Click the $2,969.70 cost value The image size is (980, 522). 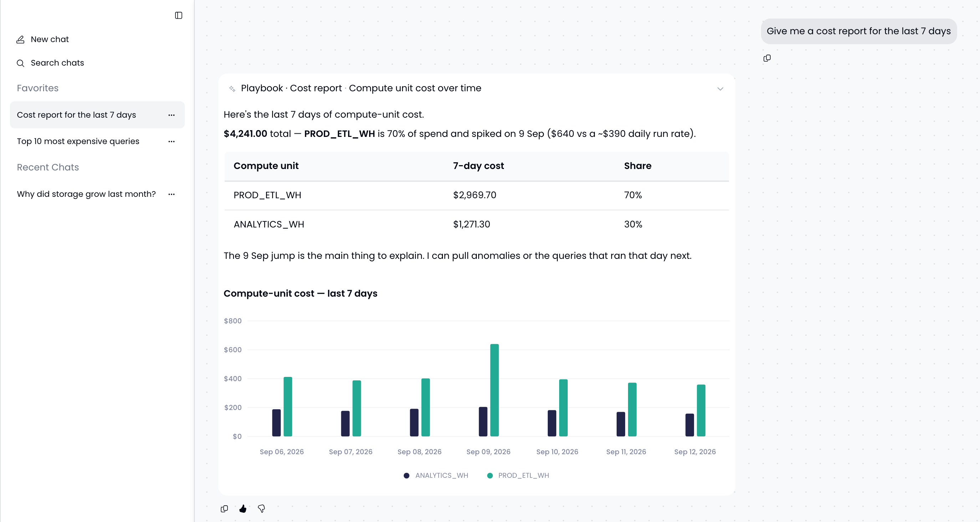click(474, 195)
